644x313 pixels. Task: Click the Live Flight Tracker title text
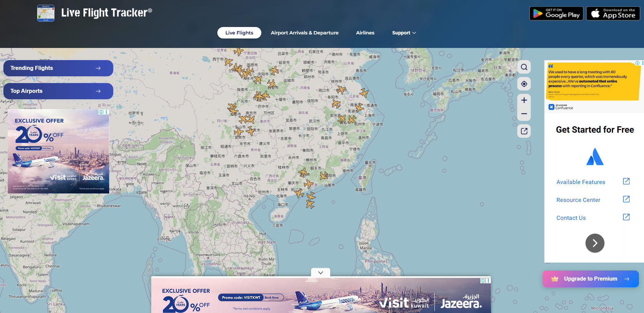[x=106, y=13]
